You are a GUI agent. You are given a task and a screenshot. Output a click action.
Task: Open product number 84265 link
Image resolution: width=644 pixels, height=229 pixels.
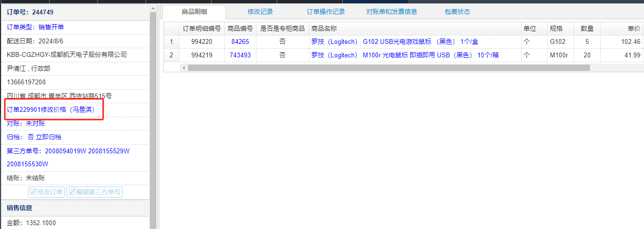coord(240,41)
